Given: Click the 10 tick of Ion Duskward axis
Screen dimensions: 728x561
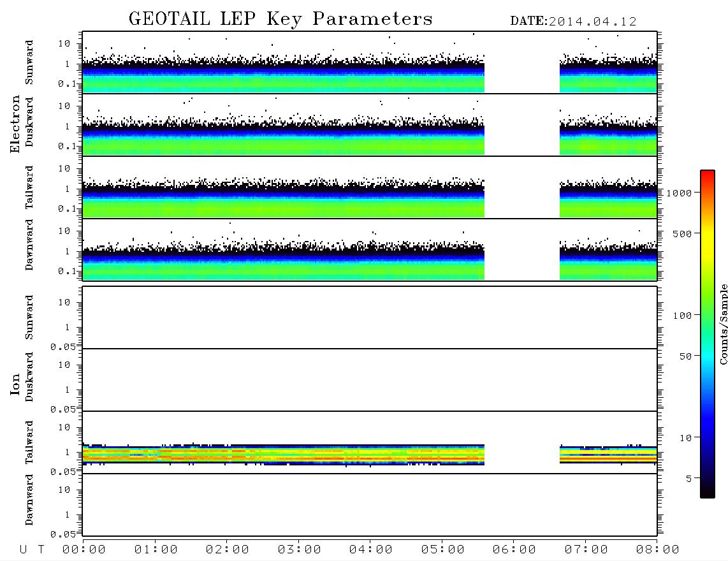Looking at the screenshot, I should tap(64, 365).
